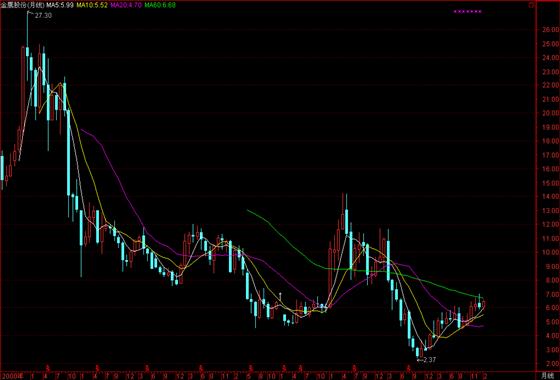
Task: Click the purple MA20 indicator label
Action: (128, 5)
